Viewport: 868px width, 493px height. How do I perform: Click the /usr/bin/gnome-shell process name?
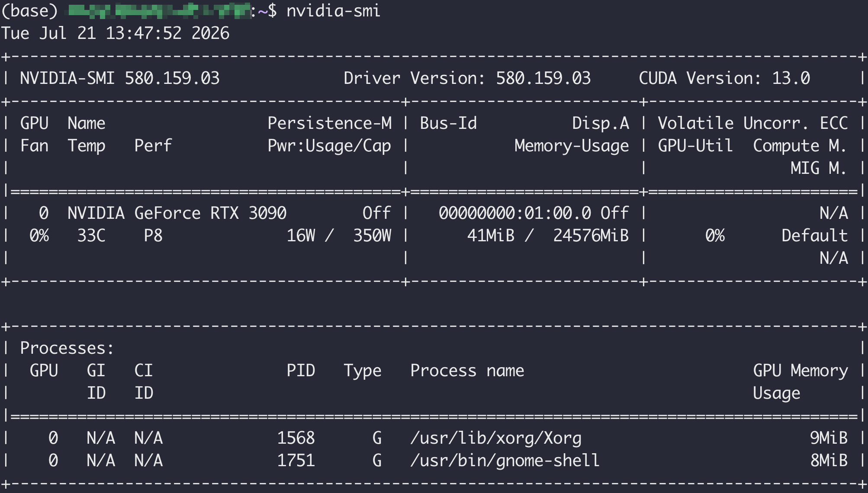click(x=505, y=461)
